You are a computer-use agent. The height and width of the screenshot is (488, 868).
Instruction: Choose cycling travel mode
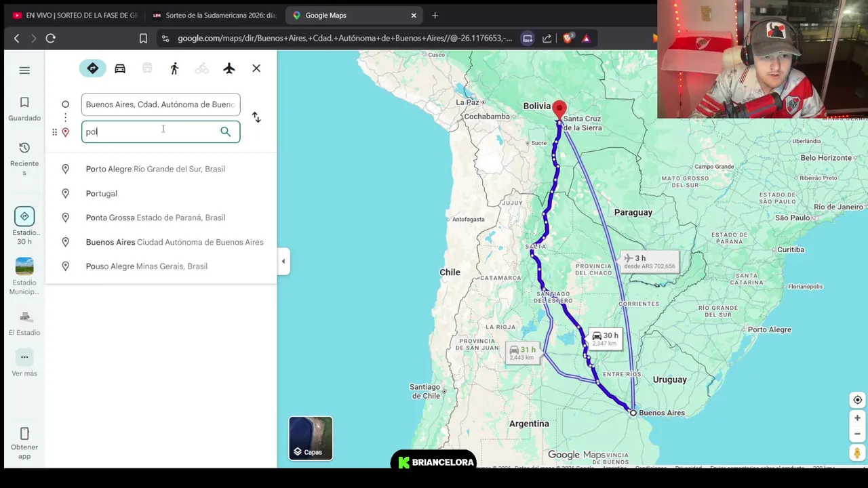201,68
